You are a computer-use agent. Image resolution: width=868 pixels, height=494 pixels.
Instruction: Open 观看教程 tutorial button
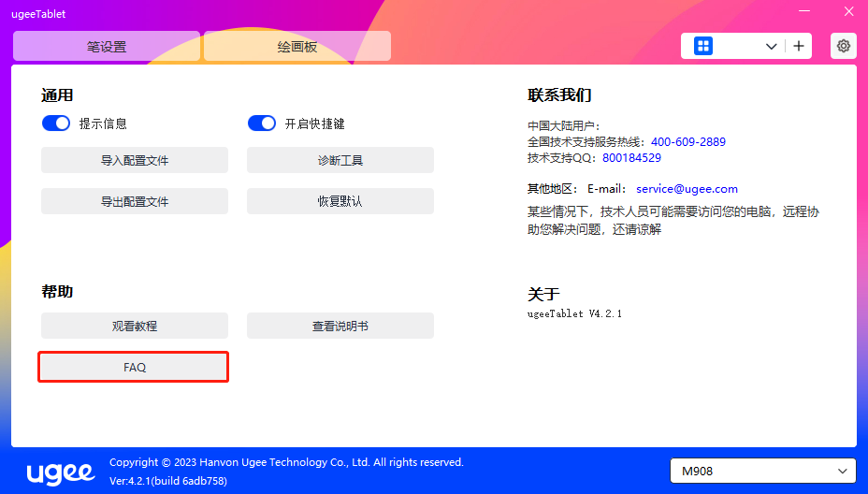point(135,326)
